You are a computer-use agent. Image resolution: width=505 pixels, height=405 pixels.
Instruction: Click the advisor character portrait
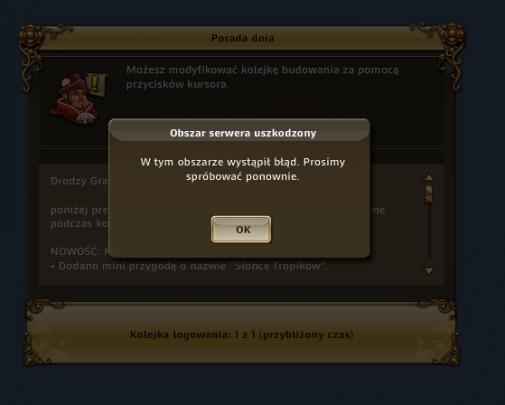[x=74, y=99]
